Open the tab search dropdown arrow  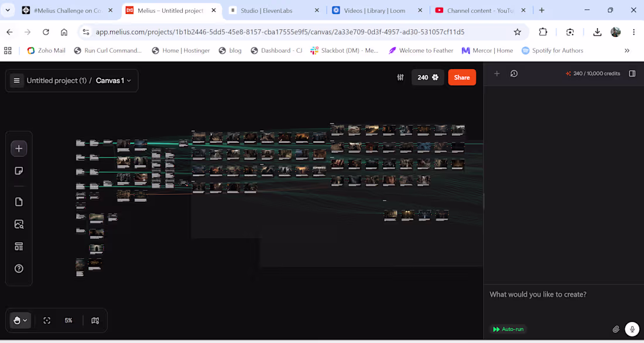click(x=8, y=11)
